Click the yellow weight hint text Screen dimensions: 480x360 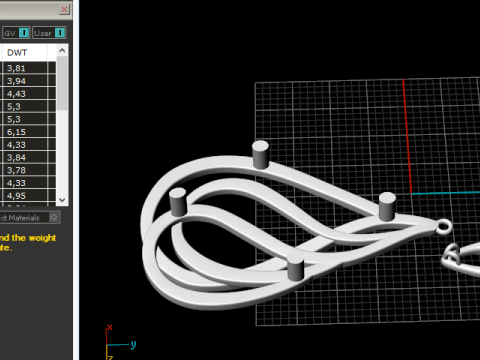point(28,243)
